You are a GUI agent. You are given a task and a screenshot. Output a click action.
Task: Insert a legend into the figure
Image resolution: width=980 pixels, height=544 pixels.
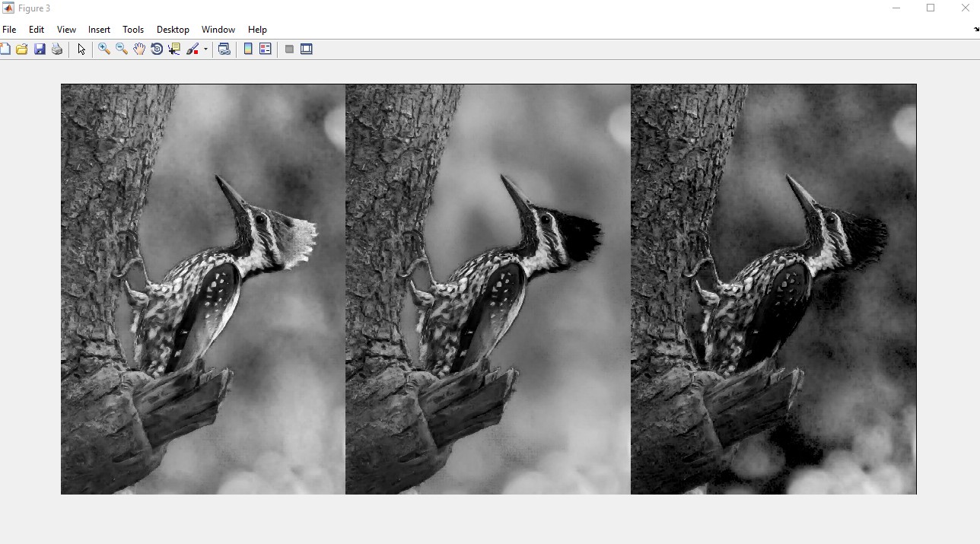click(266, 49)
